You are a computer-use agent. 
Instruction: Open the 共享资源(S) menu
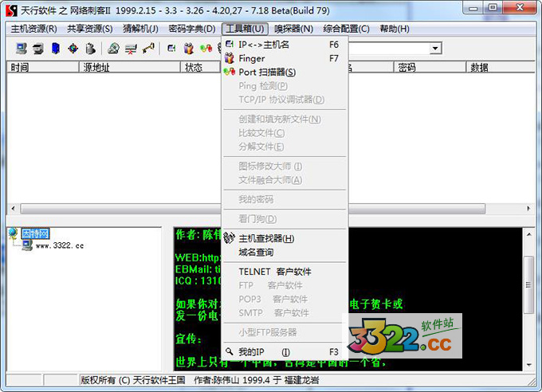click(x=90, y=29)
